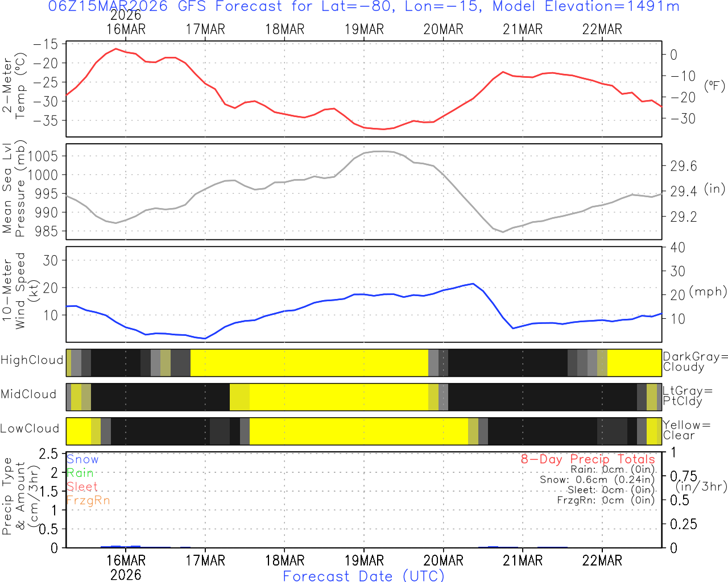Select the MidCloud row label

coord(28,394)
